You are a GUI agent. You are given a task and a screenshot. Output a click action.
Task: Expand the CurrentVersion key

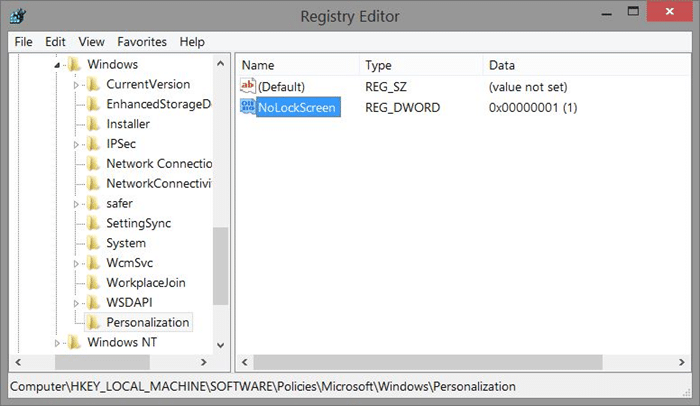(76, 84)
